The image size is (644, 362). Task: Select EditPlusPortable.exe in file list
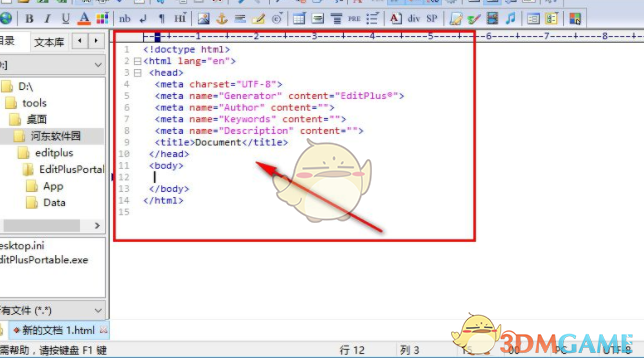(x=44, y=260)
